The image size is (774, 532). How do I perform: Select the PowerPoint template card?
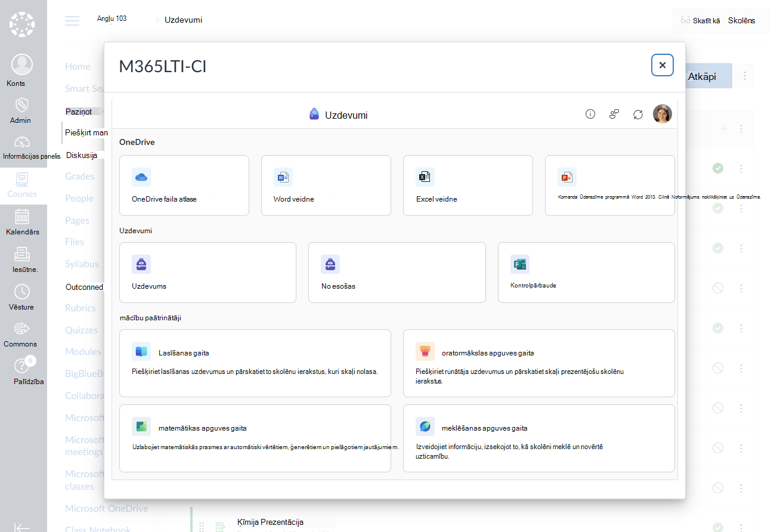[610, 185]
